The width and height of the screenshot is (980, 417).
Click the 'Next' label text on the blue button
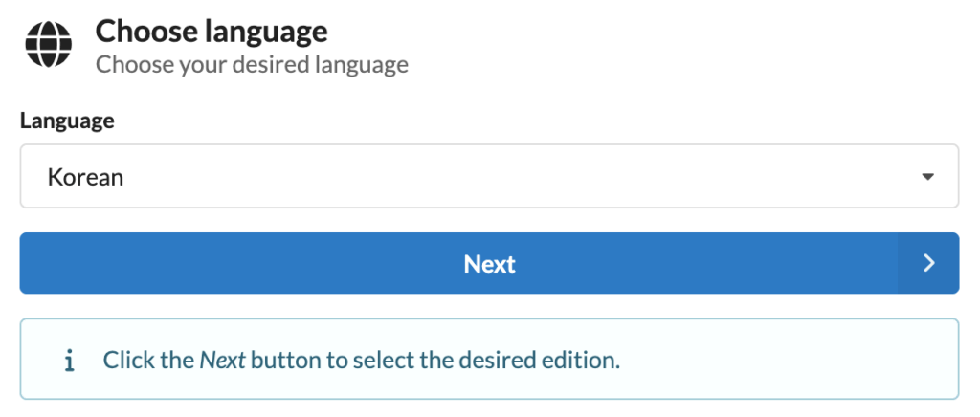click(489, 264)
